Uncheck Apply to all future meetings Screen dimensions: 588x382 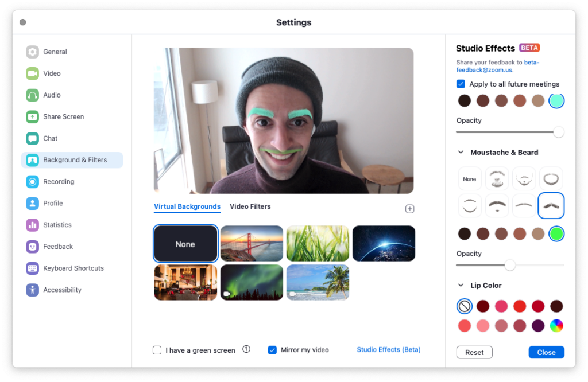coord(461,84)
